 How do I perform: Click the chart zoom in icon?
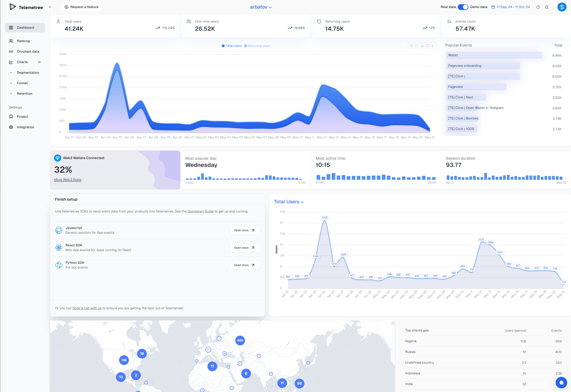click(x=411, y=46)
